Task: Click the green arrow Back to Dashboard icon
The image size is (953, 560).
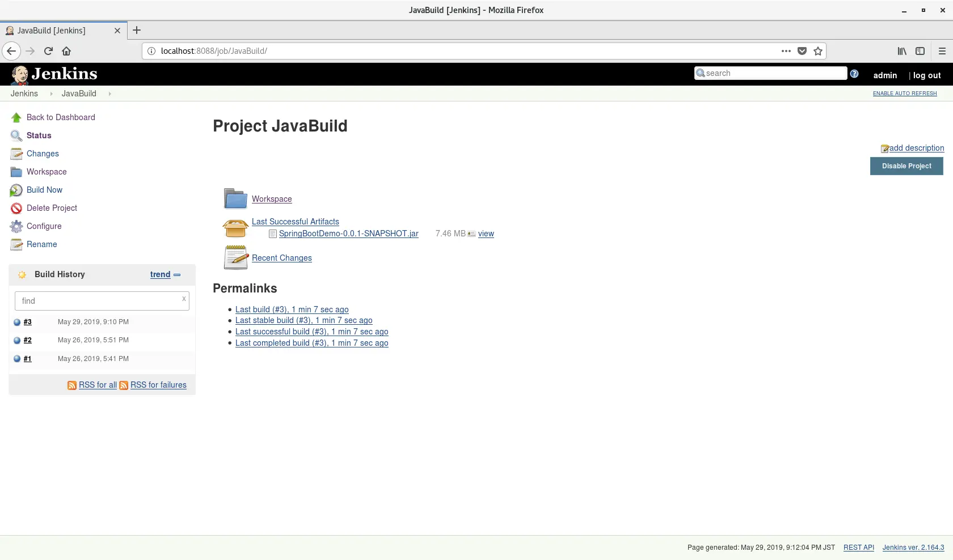Action: point(16,117)
